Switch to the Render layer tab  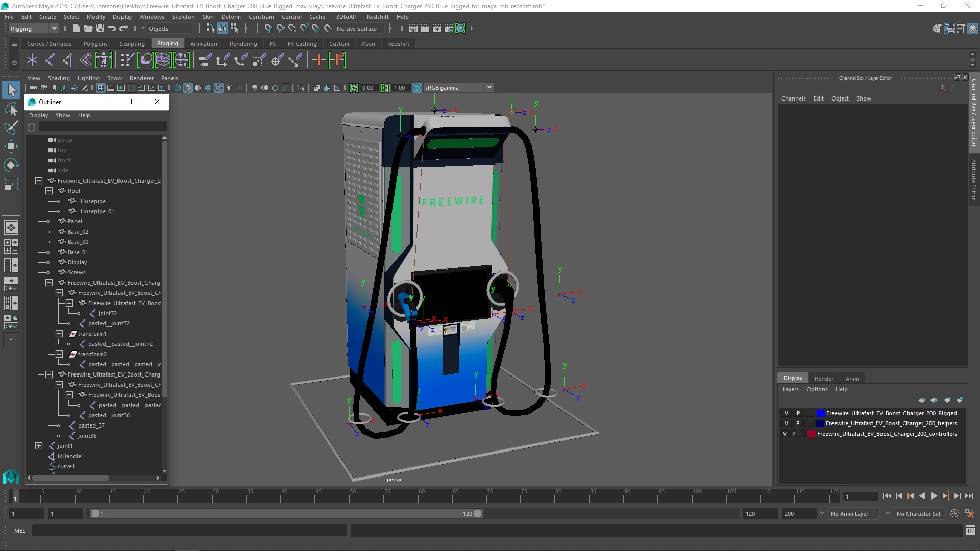824,379
